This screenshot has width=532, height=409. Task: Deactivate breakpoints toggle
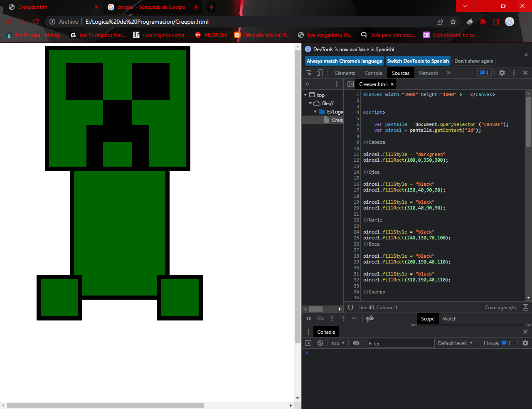pyautogui.click(x=370, y=318)
